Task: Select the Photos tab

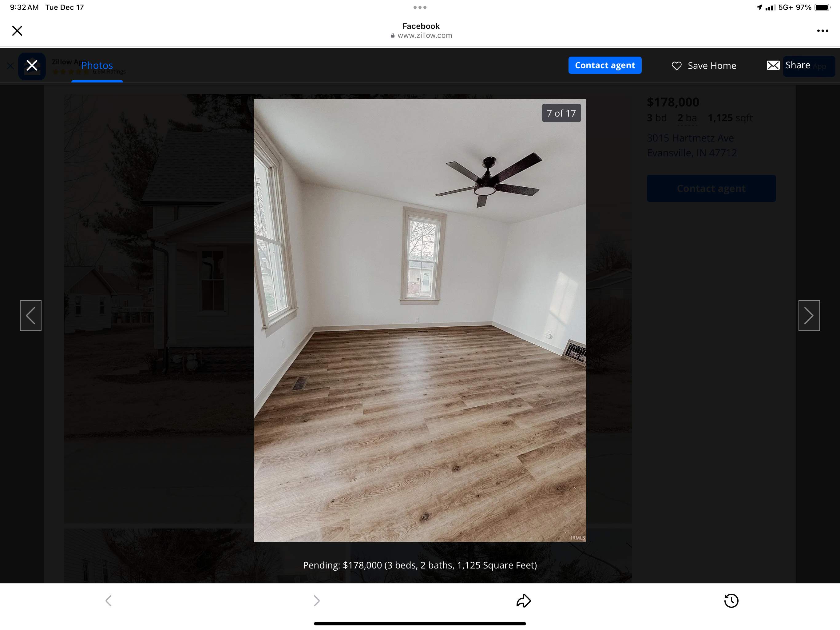Action: [97, 65]
